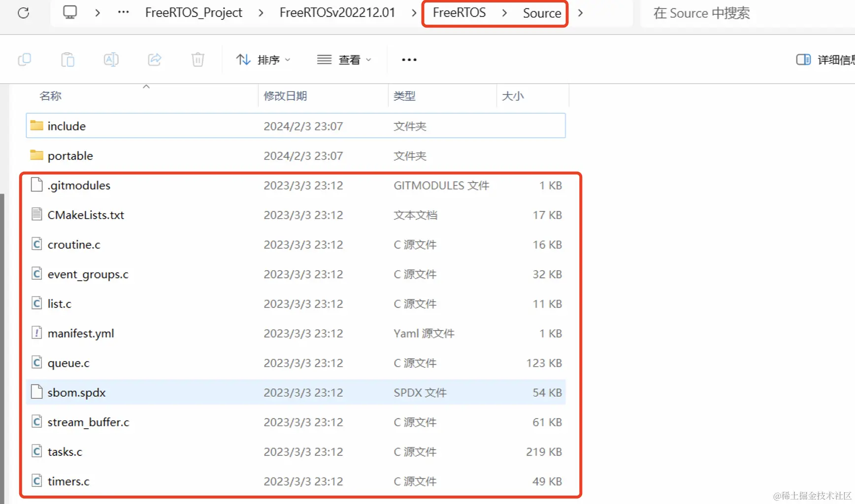Image resolution: width=855 pixels, height=504 pixels.
Task: Click the rename icon in toolbar
Action: coord(111,60)
